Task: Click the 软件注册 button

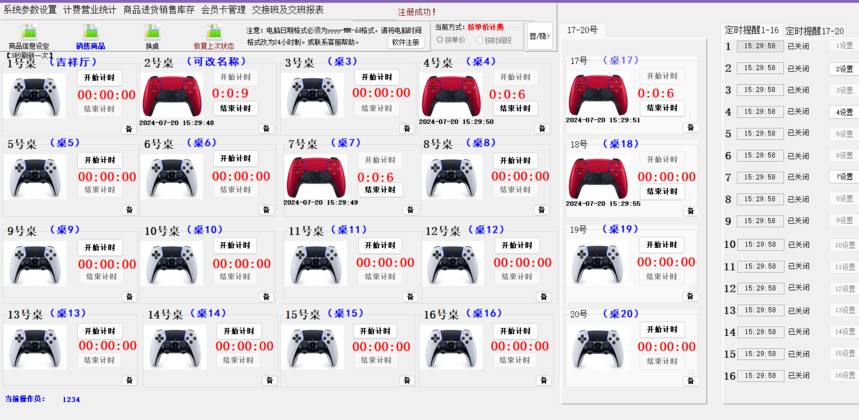Action: (x=406, y=42)
